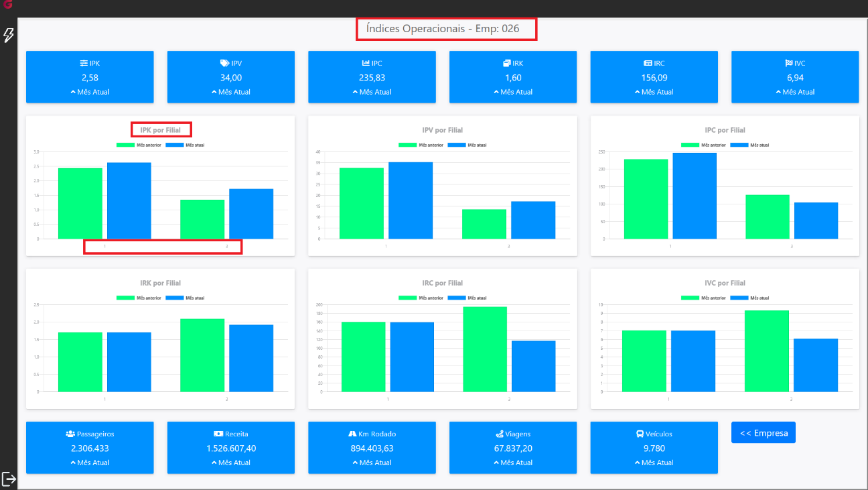Click blue bar for filial 3 in IRC chart
The width and height of the screenshot is (868, 490).
(x=533, y=366)
